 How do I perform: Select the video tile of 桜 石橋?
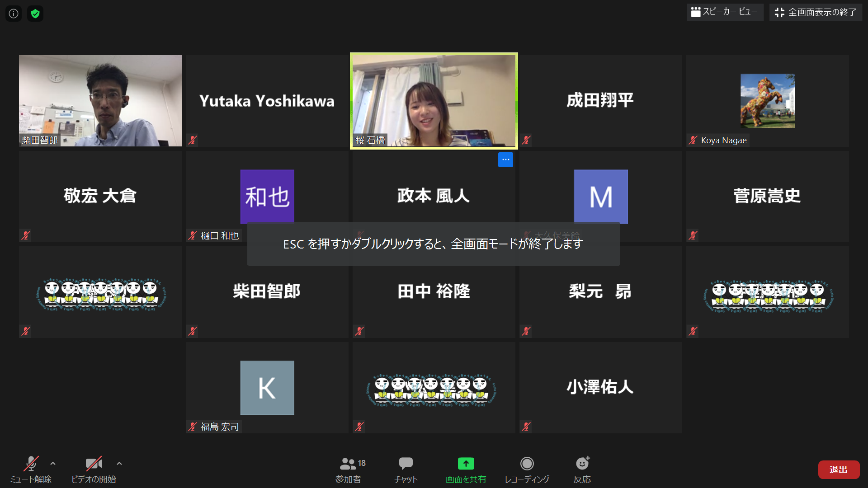pos(434,101)
